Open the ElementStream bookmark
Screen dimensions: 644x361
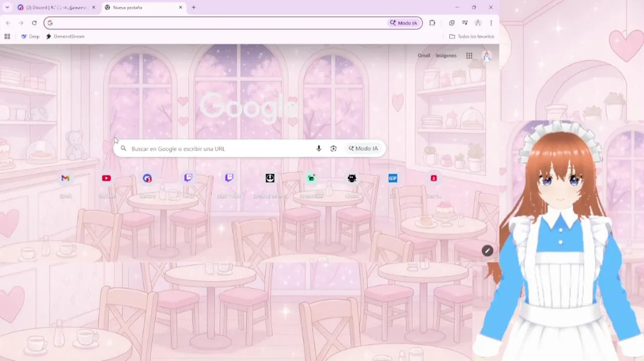coord(65,36)
